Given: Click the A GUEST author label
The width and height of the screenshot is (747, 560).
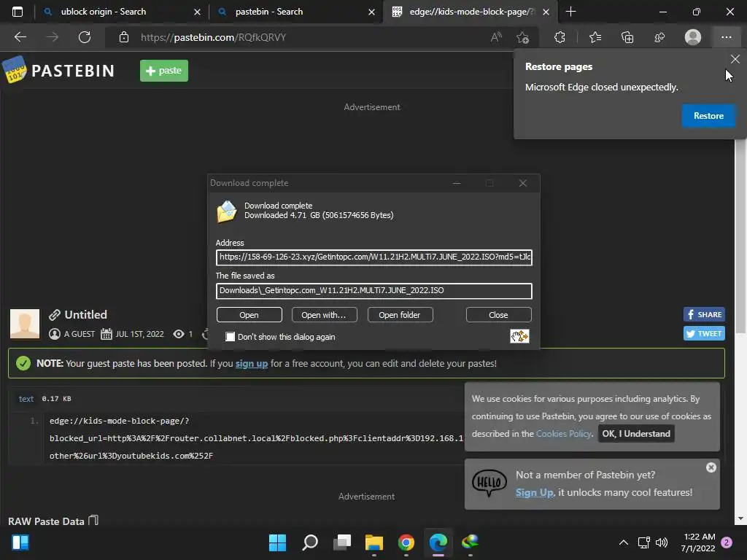Looking at the screenshot, I should pos(79,334).
